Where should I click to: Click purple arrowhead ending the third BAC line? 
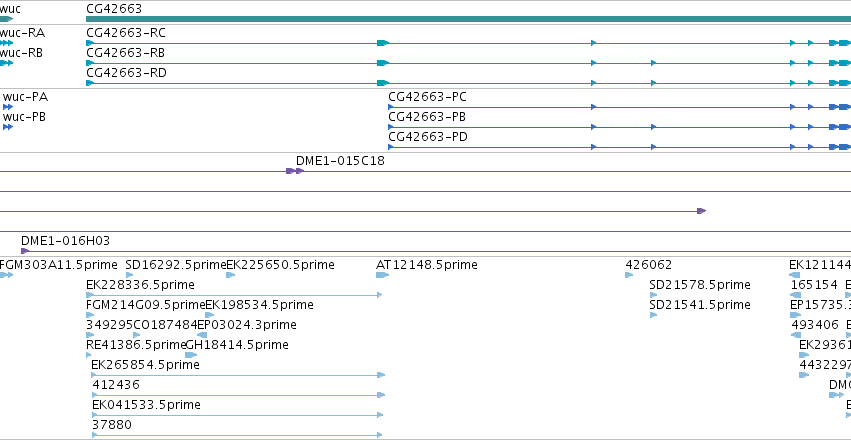702,211
